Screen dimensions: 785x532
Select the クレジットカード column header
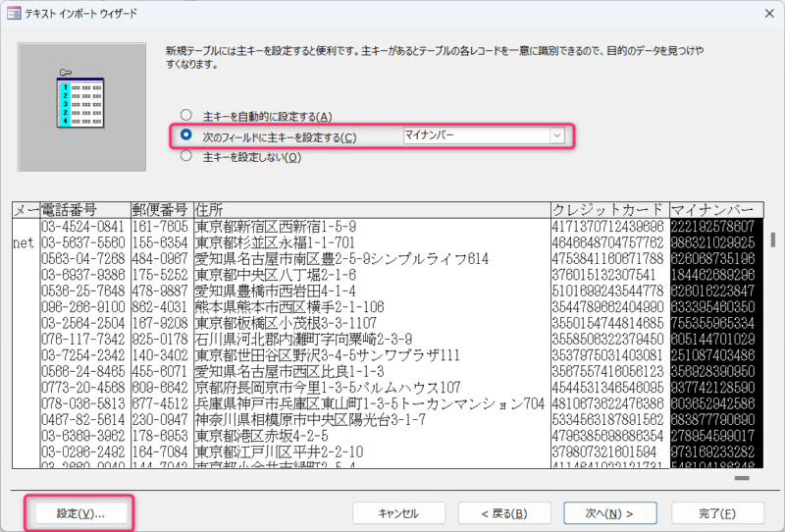point(610,210)
